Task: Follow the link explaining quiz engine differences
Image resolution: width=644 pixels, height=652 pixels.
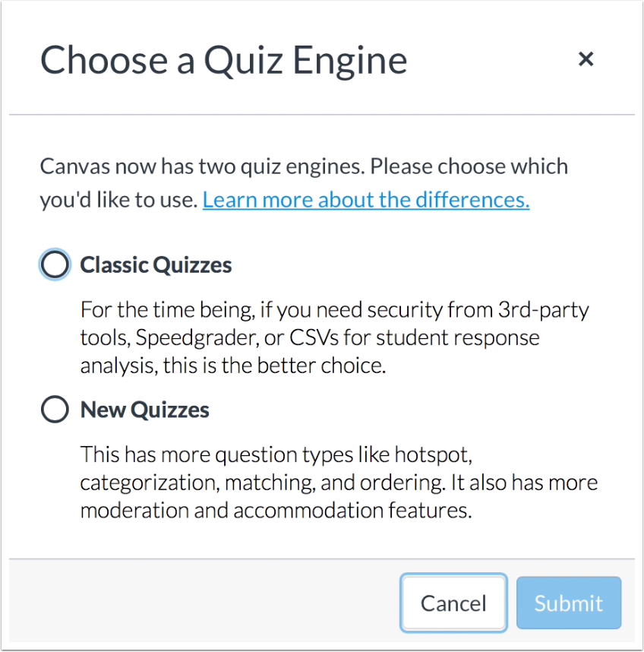Action: 366,199
